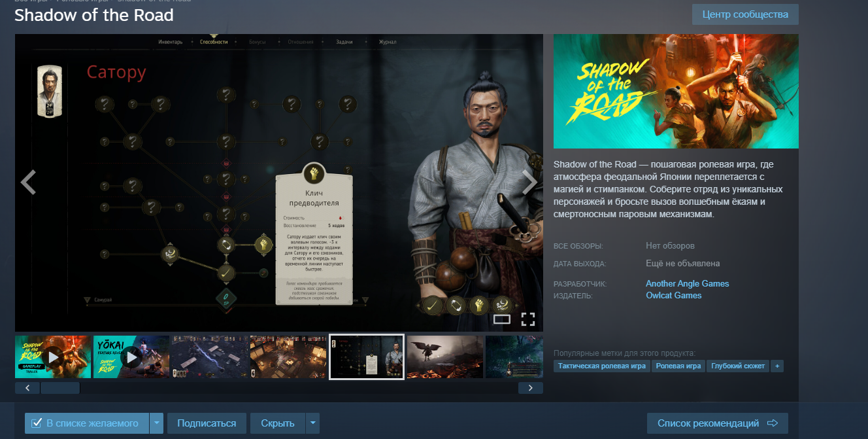The height and width of the screenshot is (439, 868).
Task: Click the Нет обзоров review text
Action: (670, 246)
